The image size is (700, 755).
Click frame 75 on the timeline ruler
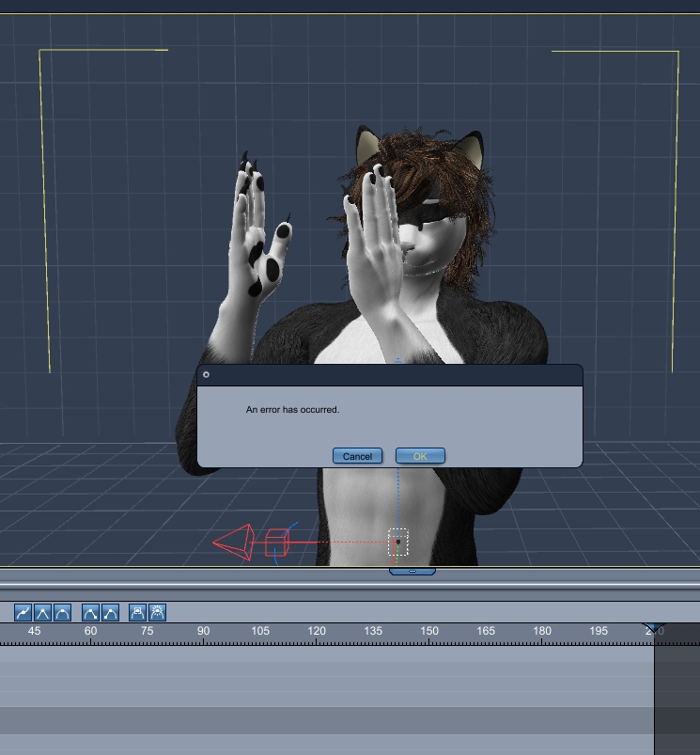click(x=147, y=631)
